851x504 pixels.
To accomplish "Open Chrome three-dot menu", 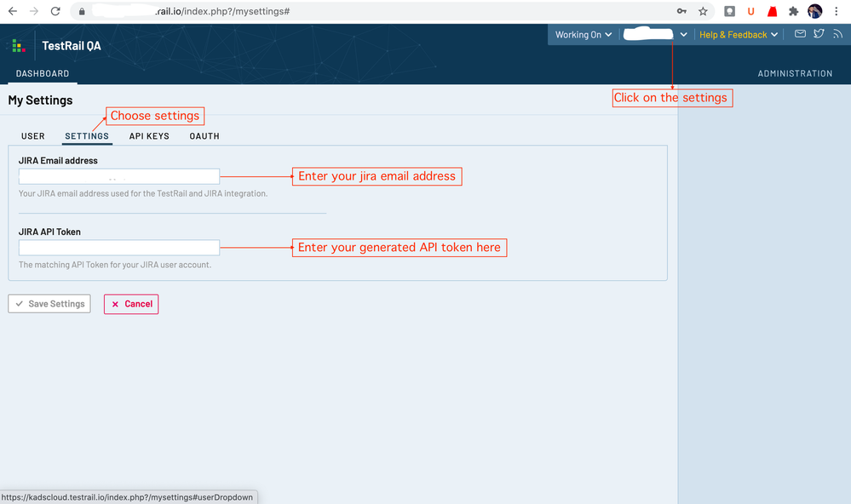I will [x=837, y=11].
